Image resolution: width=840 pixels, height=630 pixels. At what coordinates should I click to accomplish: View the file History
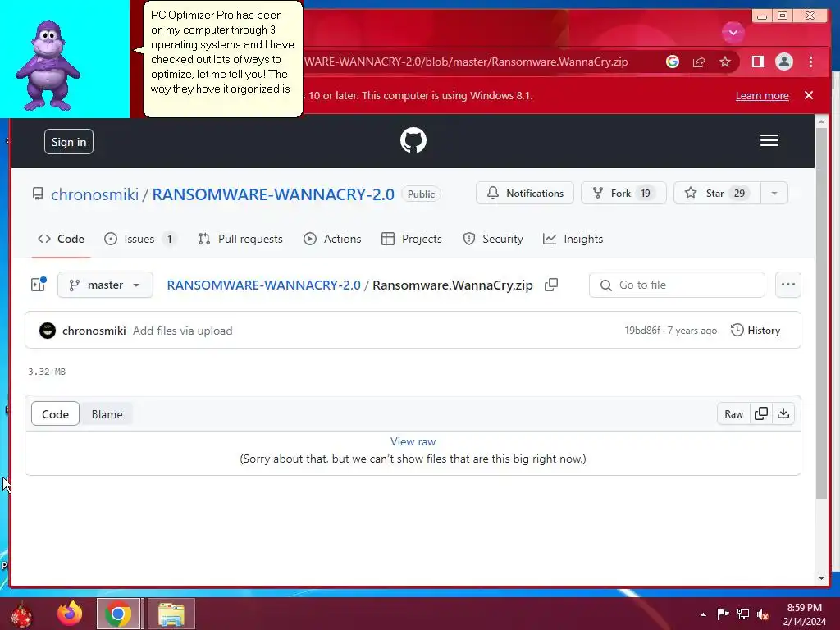click(x=756, y=331)
